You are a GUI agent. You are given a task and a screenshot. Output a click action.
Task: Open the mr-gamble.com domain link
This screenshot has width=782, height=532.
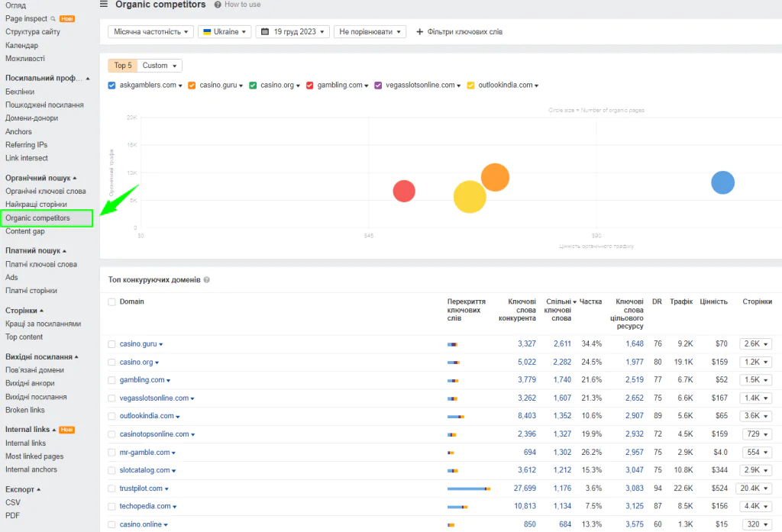144,452
